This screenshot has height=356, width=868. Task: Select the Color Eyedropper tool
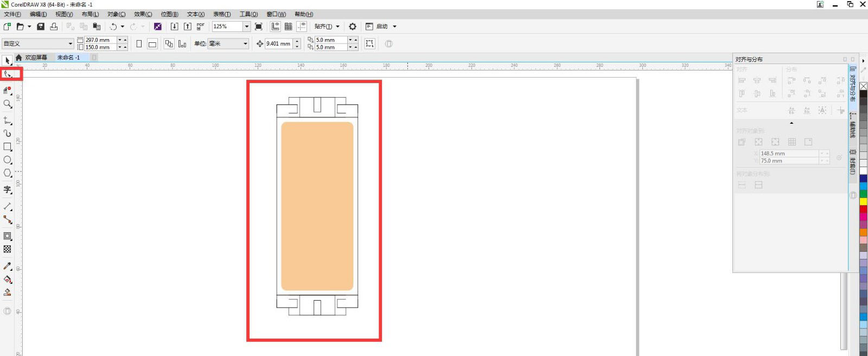pos(8,266)
